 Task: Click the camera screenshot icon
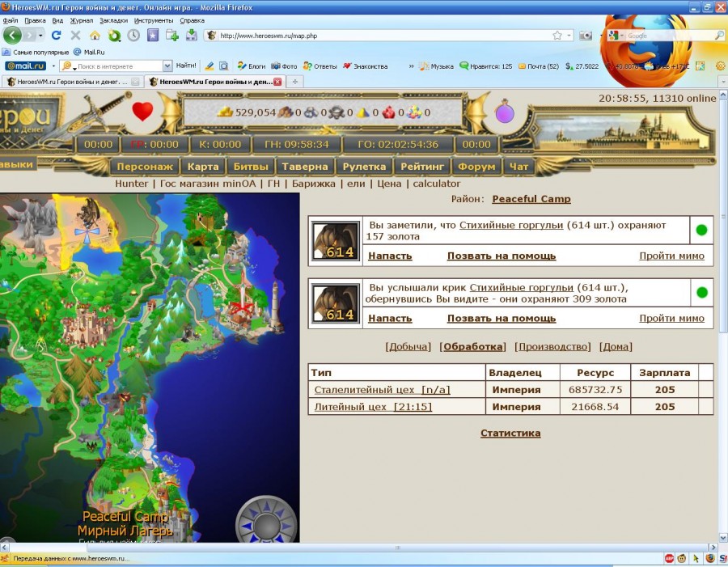pyautogui.click(x=586, y=36)
